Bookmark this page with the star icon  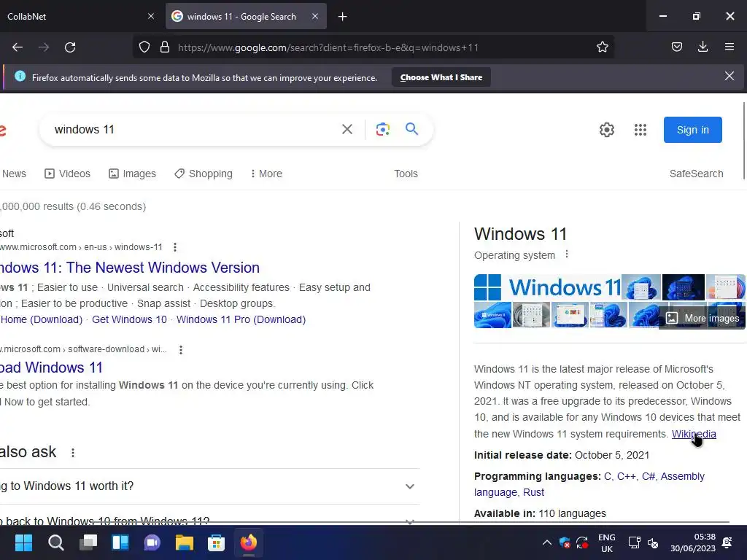coord(602,47)
